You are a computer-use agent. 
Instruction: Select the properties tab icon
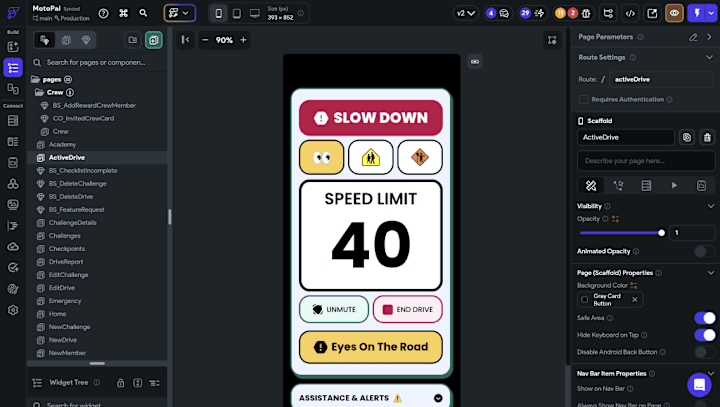591,186
